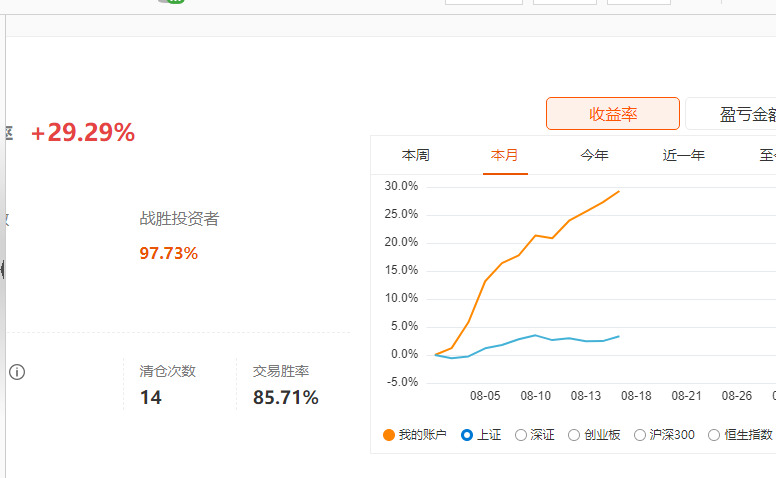Open the 本月 tab
Viewport: 776px width, 478px height.
tap(505, 155)
